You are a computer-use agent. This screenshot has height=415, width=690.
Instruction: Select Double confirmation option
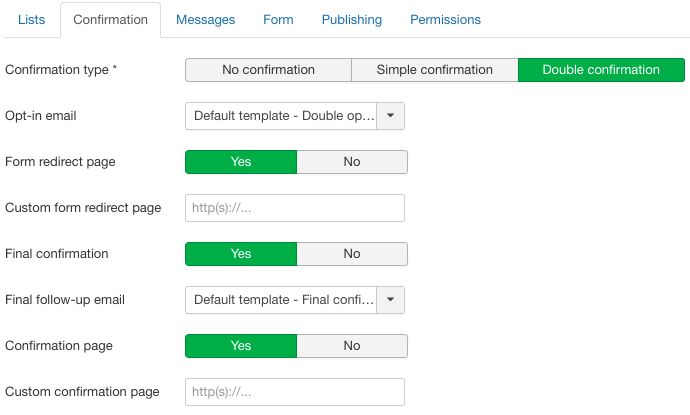(x=601, y=70)
